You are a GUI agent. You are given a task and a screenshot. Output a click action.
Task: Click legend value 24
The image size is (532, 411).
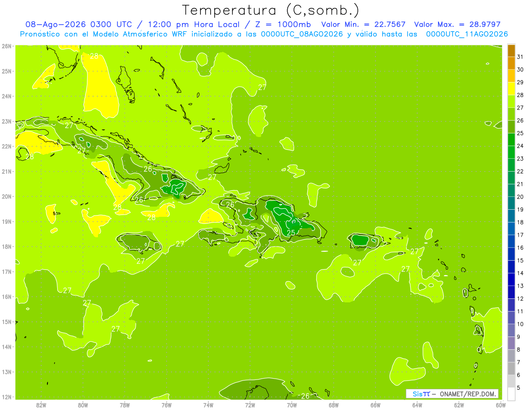click(x=520, y=146)
